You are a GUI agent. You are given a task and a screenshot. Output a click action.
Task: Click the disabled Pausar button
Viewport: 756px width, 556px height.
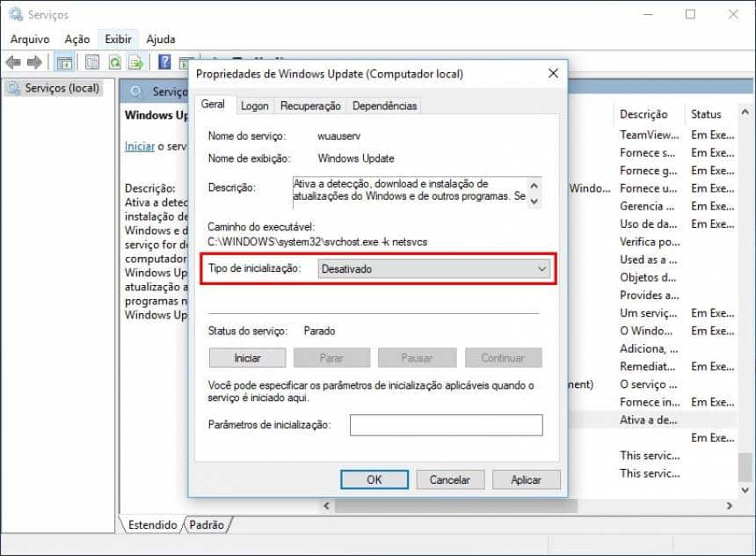tap(417, 358)
